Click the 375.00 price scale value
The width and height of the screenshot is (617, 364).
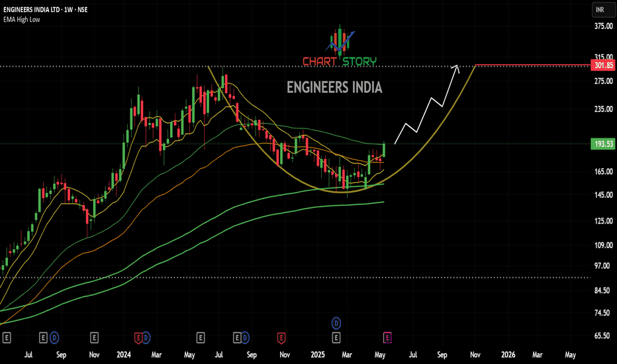click(604, 26)
